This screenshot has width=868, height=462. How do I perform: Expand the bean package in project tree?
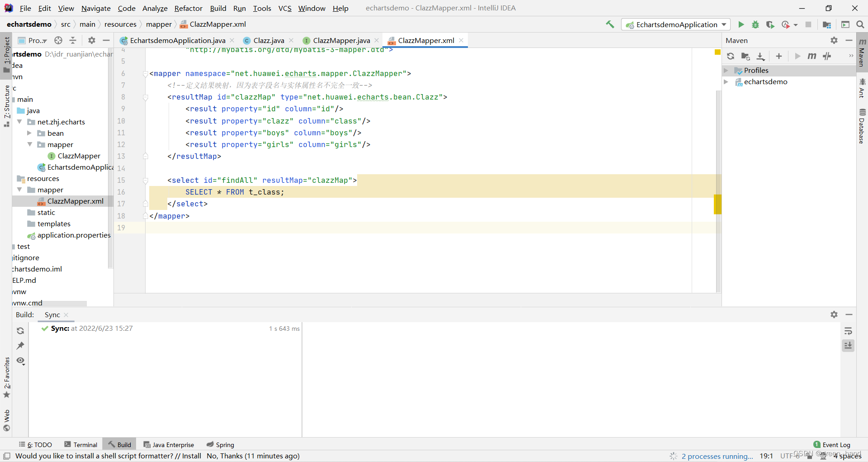pos(30,133)
